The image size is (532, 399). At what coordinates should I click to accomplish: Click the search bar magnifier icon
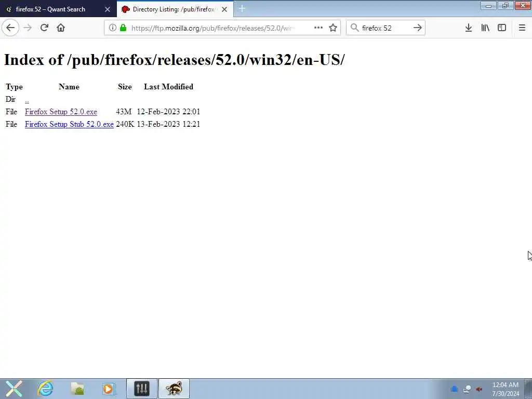click(354, 28)
